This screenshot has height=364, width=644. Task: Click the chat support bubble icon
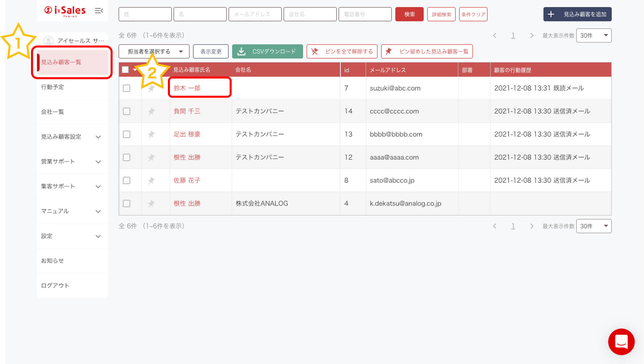(x=621, y=342)
